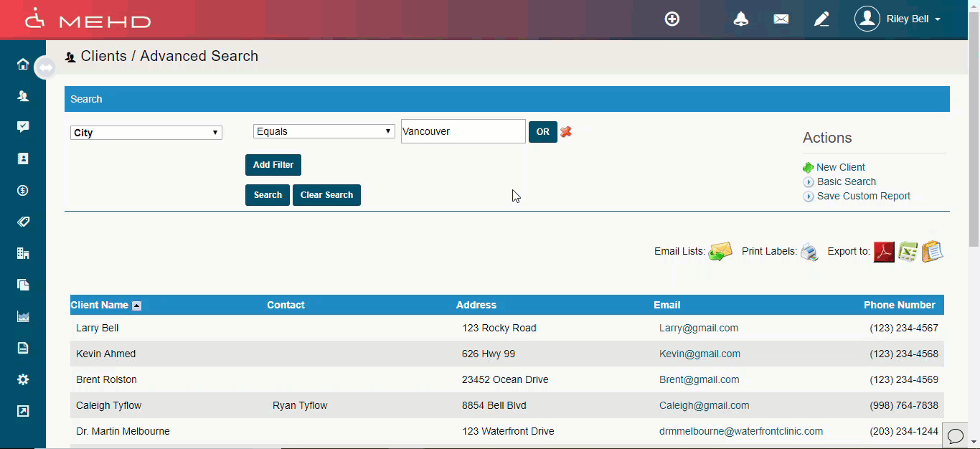Open settings gear in sidebar
The height and width of the screenshot is (449, 980).
point(23,379)
